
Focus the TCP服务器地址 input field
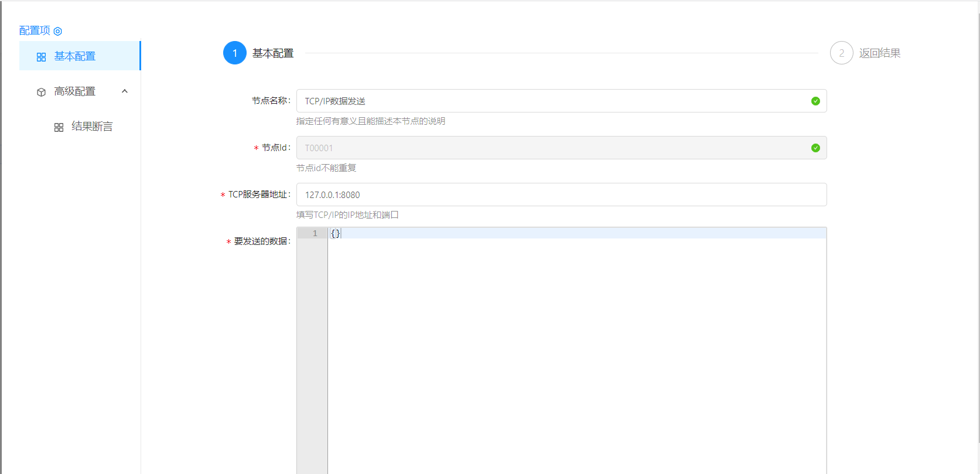tap(561, 195)
